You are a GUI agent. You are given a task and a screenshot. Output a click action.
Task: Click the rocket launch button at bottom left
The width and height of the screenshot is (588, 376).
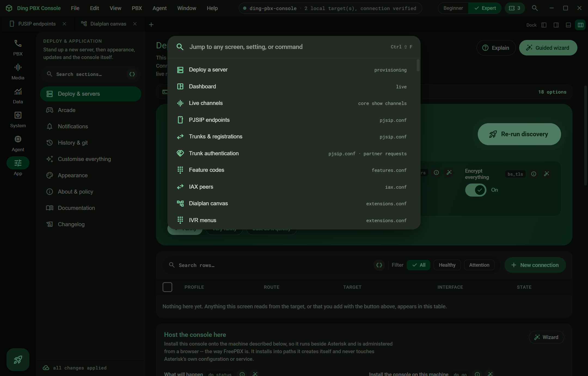[18, 360]
